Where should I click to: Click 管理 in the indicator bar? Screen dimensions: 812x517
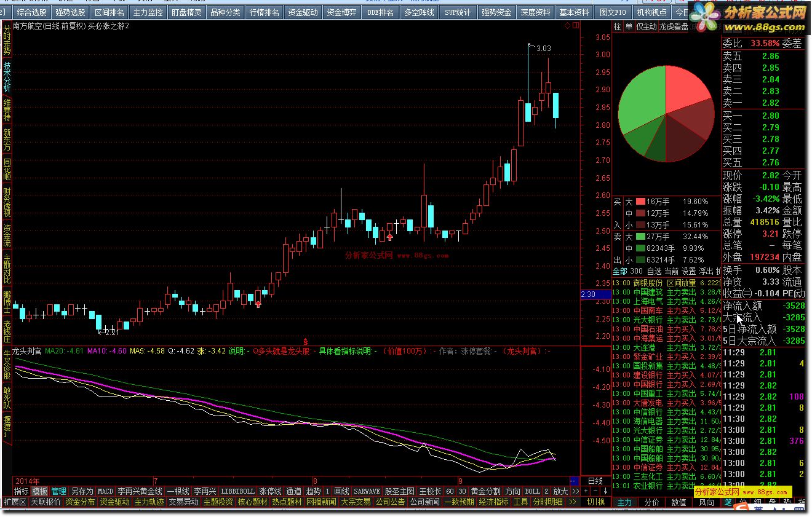(58, 491)
